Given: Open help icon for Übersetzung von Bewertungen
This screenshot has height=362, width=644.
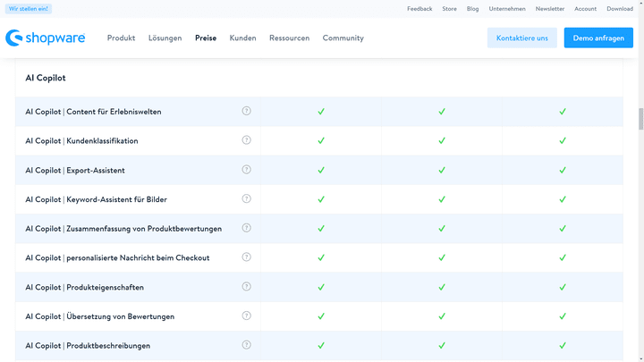Looking at the screenshot, I should pos(247,316).
